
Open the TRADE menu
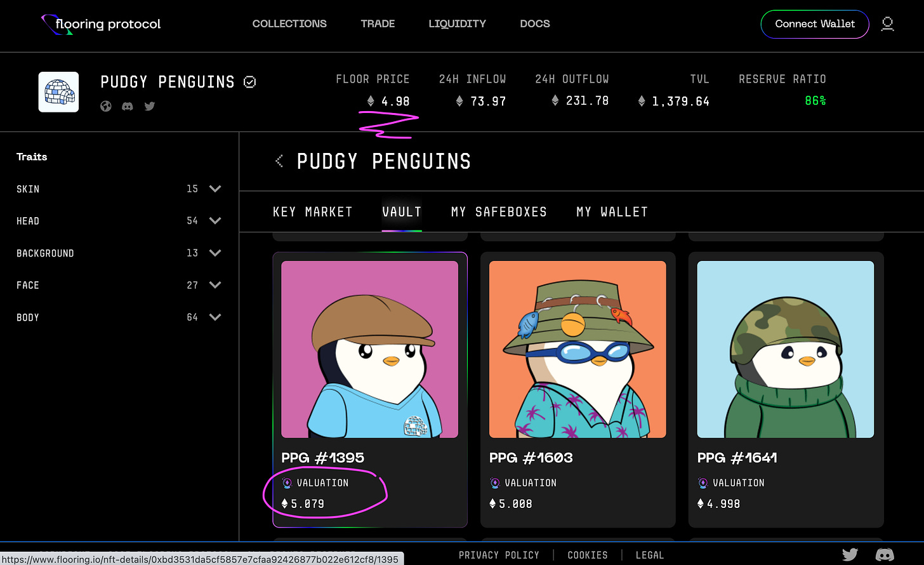click(378, 23)
